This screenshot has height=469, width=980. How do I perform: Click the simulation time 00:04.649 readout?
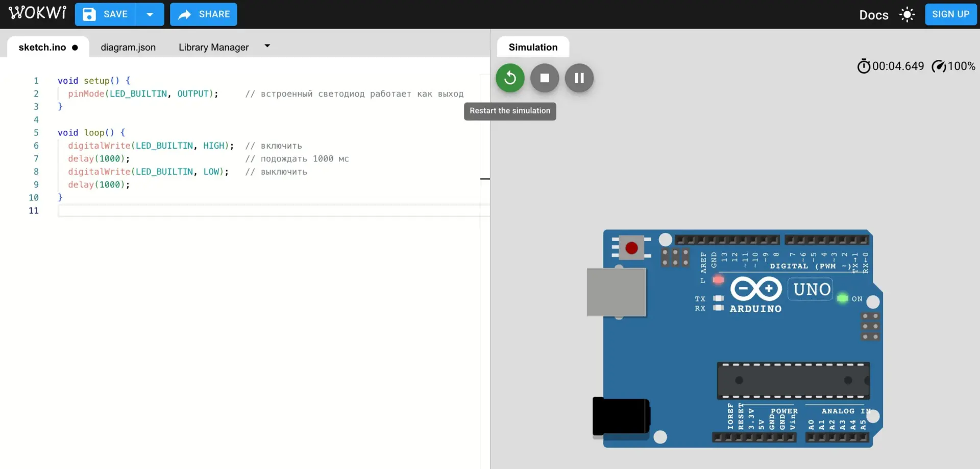(898, 66)
